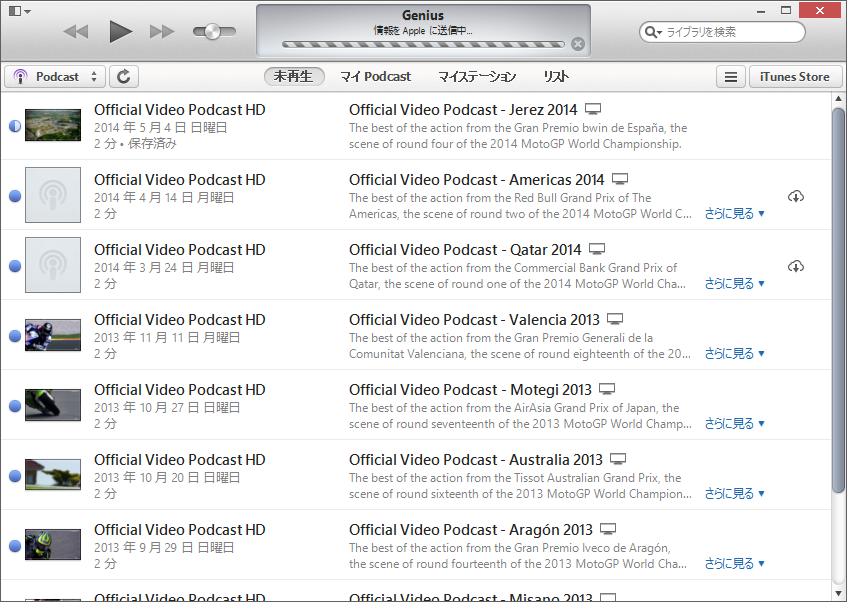
Task: Adjust the volume slider knob
Action: click(x=212, y=32)
